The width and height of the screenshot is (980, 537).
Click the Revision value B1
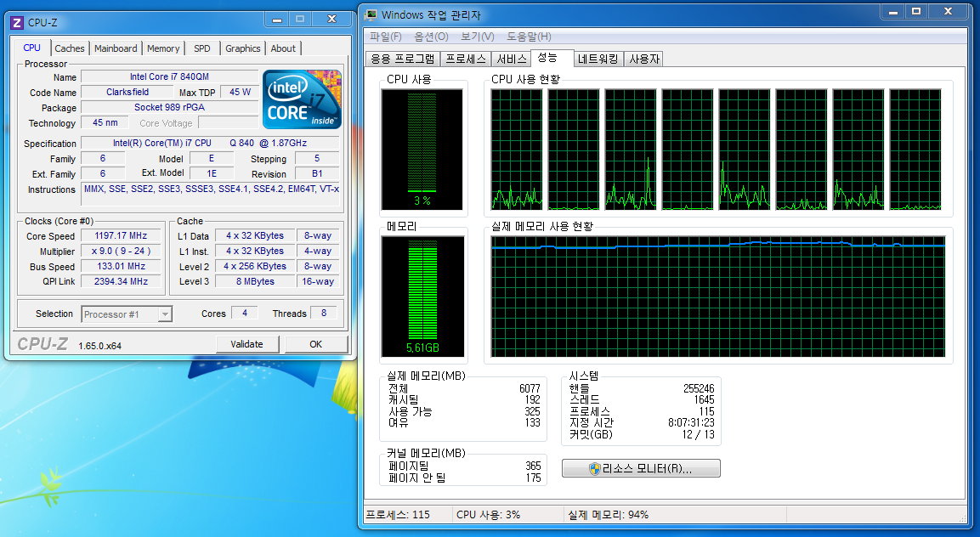(x=317, y=174)
